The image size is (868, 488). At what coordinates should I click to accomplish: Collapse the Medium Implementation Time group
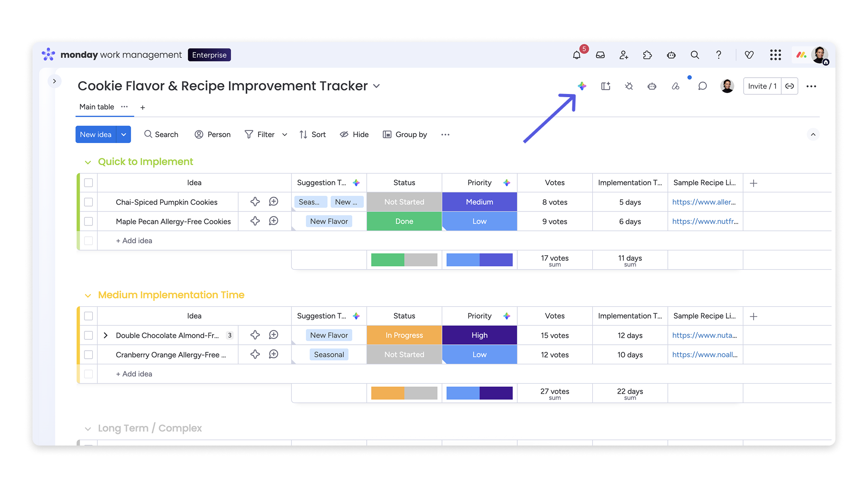click(88, 296)
